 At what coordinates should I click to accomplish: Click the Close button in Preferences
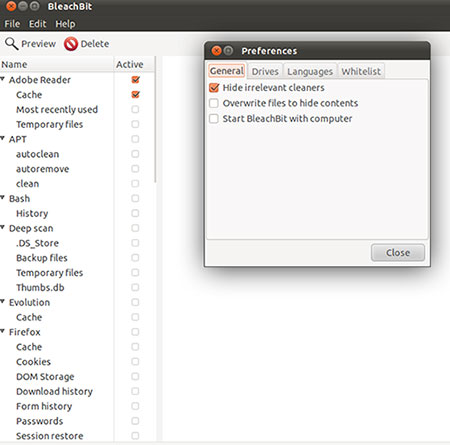398,253
